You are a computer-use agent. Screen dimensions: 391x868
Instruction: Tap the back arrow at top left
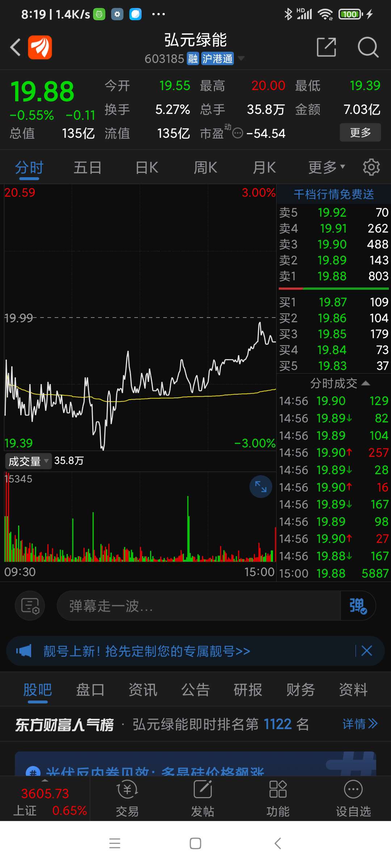point(15,47)
